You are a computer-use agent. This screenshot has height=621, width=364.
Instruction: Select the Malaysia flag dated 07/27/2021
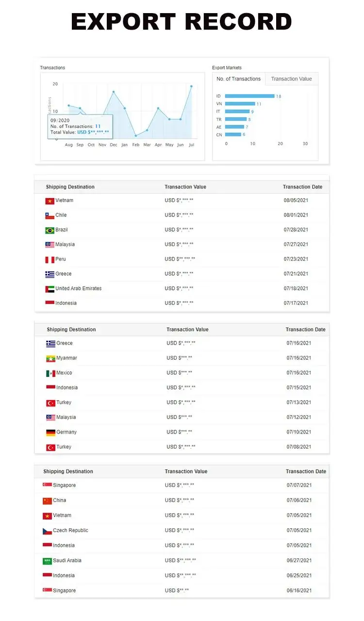coord(50,245)
